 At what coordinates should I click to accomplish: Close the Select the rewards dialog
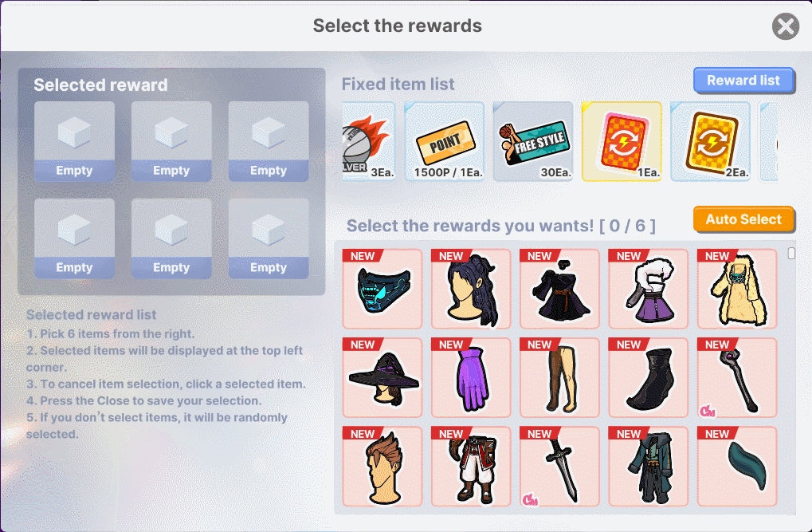(x=786, y=26)
